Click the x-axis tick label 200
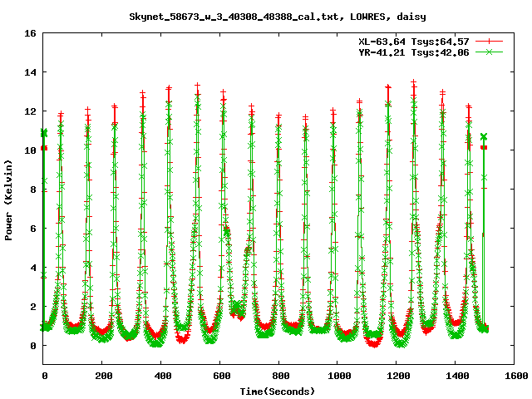 tap(103, 376)
